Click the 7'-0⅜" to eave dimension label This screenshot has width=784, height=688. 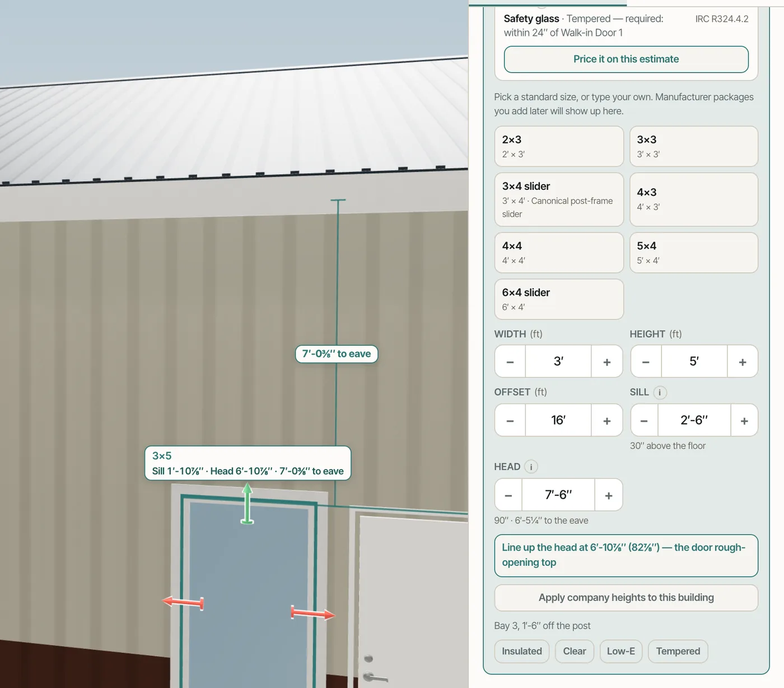click(337, 354)
